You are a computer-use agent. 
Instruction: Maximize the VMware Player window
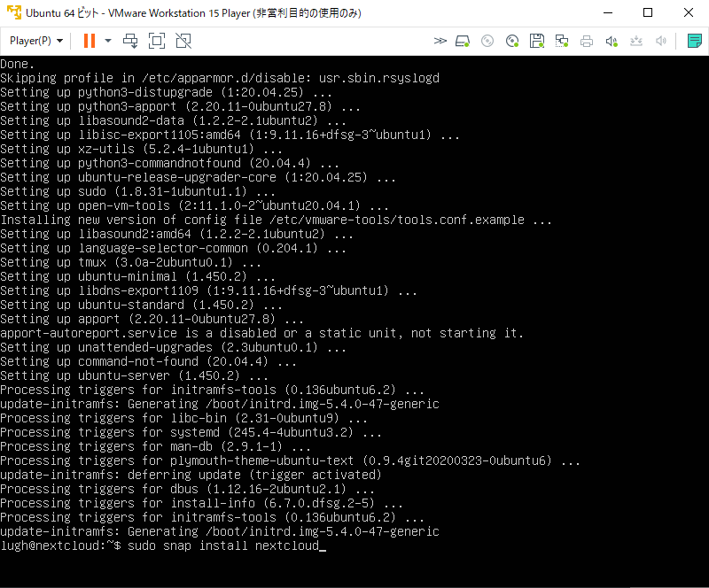tap(648, 12)
